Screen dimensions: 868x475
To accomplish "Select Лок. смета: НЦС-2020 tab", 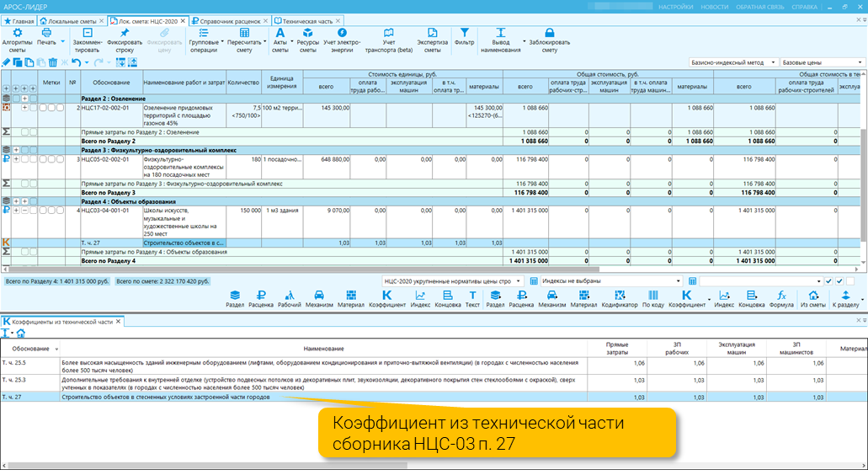I will 148,21.
